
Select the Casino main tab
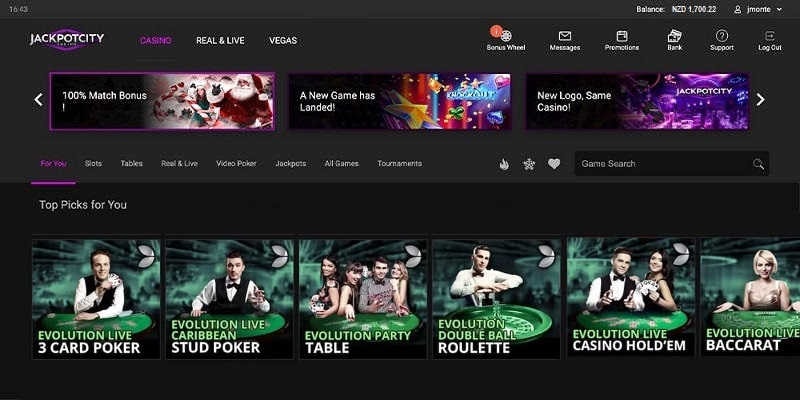pos(156,40)
